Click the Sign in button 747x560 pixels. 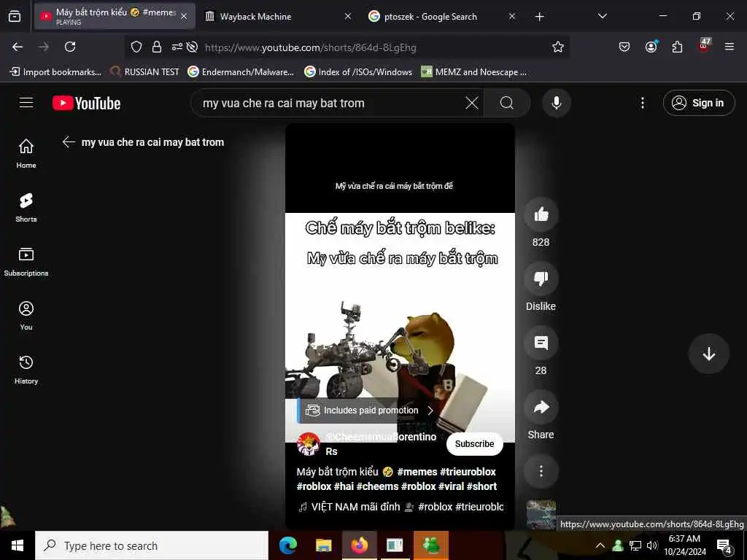(699, 103)
